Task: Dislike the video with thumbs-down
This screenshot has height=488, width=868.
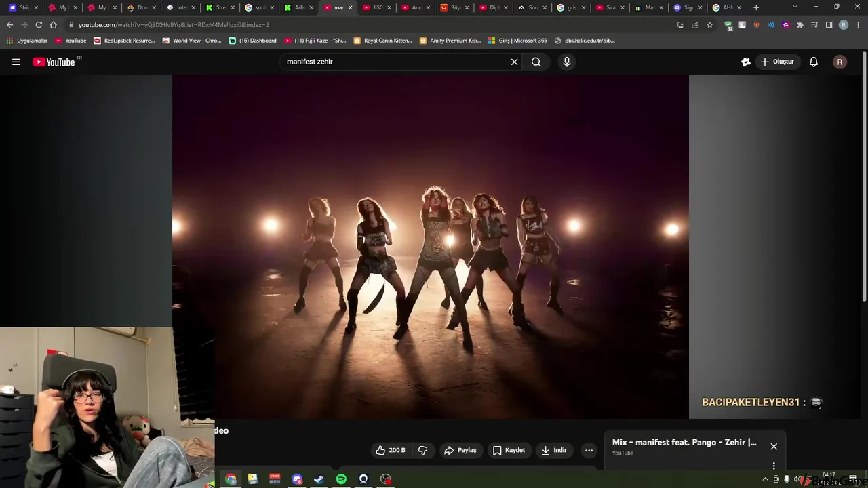Action: [422, 450]
